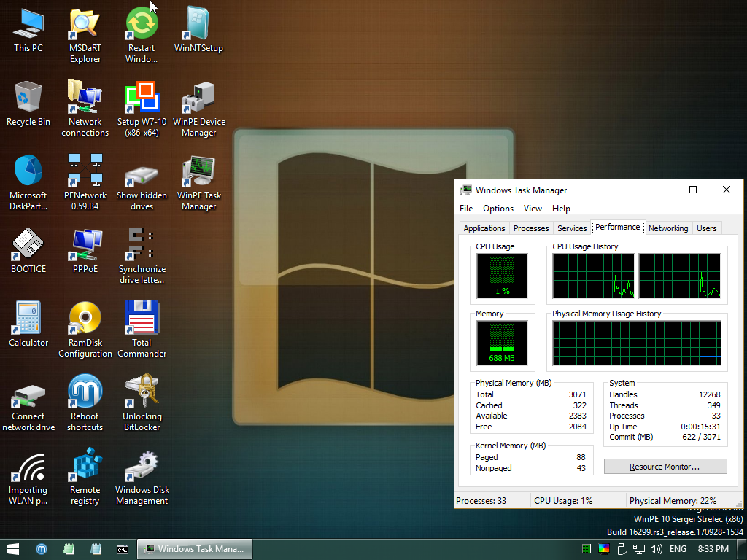Click the ENG language indicator

pyautogui.click(x=678, y=549)
